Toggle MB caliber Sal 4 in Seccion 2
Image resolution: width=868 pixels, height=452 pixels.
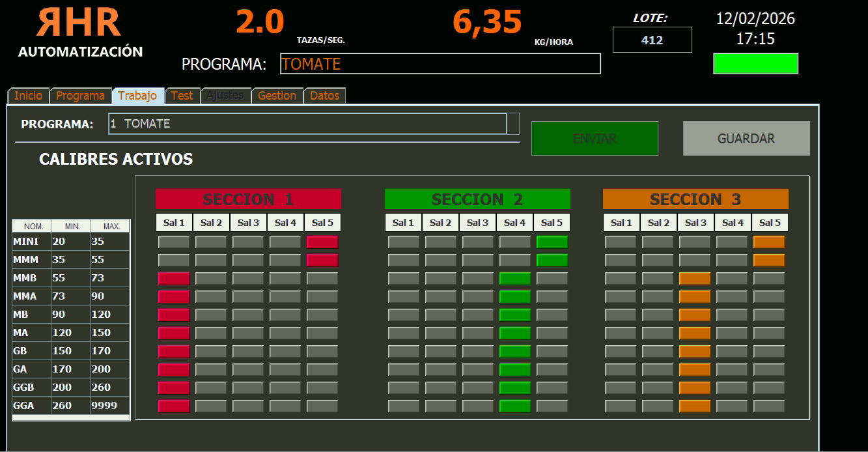514,315
